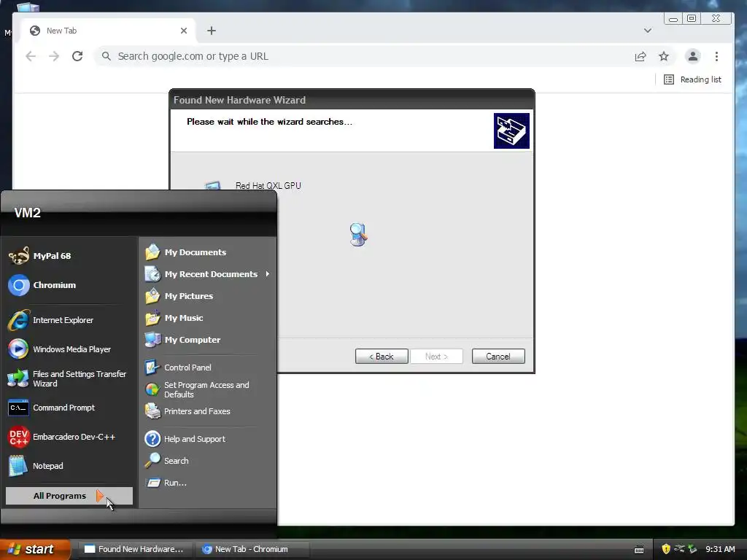Open Chromium tab search dropdown
Viewport: 747px width, 560px height.
[648, 31]
